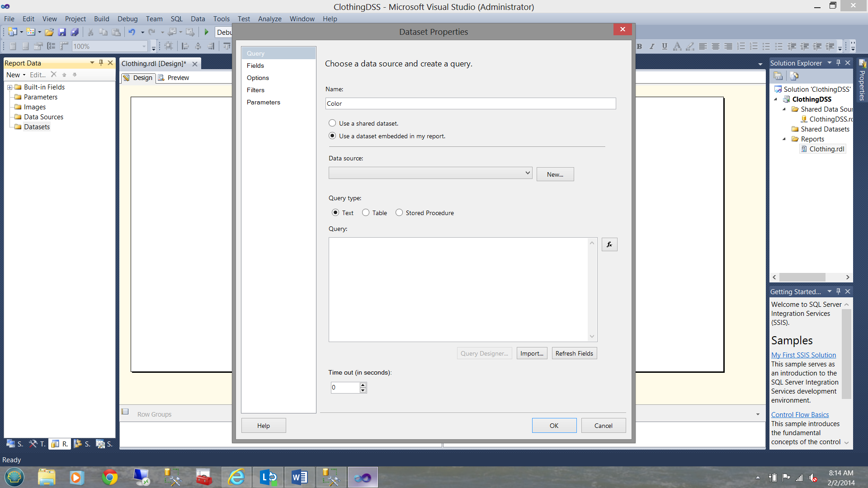868x488 pixels.
Task: Open Google Chrome from taskbar
Action: [x=109, y=477]
